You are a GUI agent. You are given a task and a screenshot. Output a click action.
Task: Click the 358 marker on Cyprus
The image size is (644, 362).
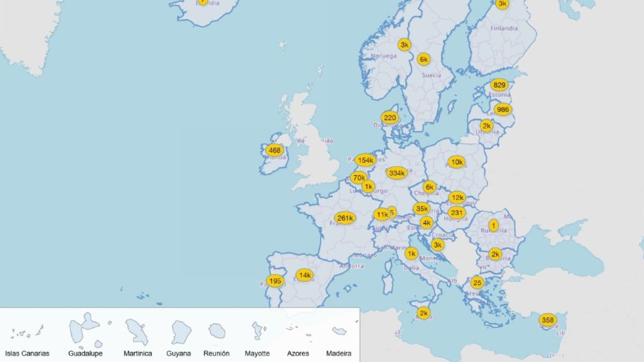point(547,320)
